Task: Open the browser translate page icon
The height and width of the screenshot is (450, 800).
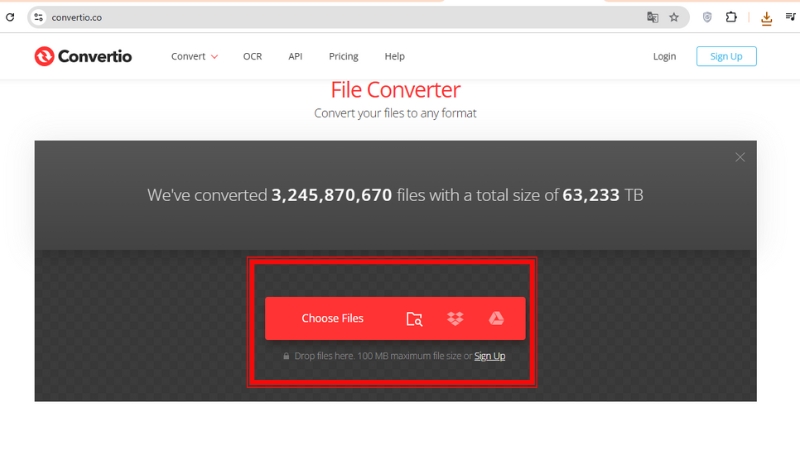Action: coord(652,17)
